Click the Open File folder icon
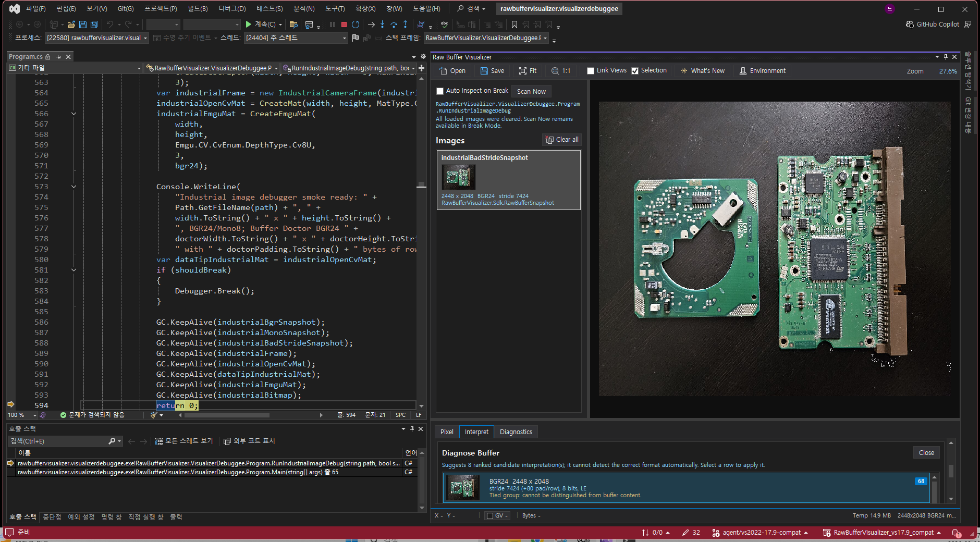The image size is (980, 542). pos(71,24)
